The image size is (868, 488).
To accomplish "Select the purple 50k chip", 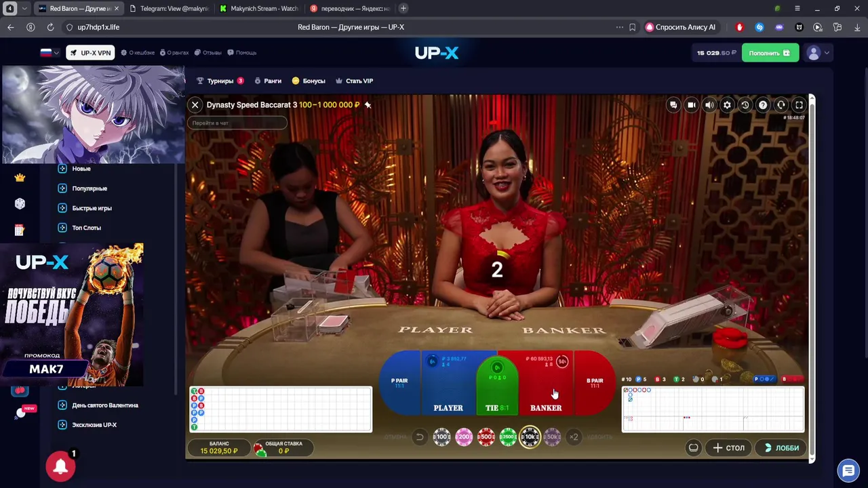I will [x=552, y=437].
